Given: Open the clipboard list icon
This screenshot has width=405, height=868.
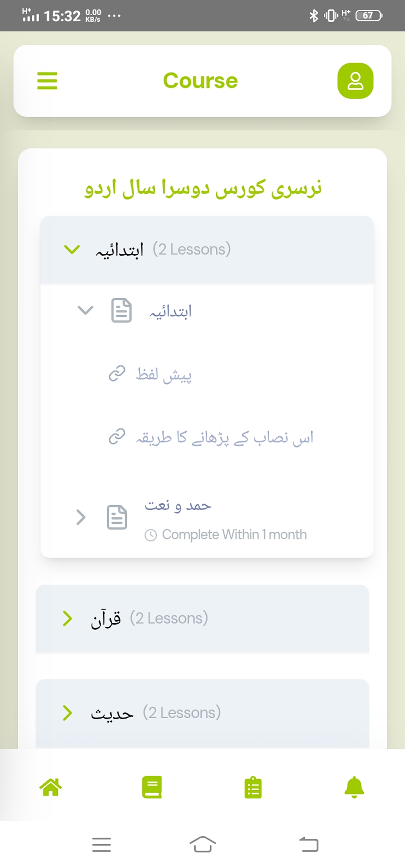Looking at the screenshot, I should 253,787.
